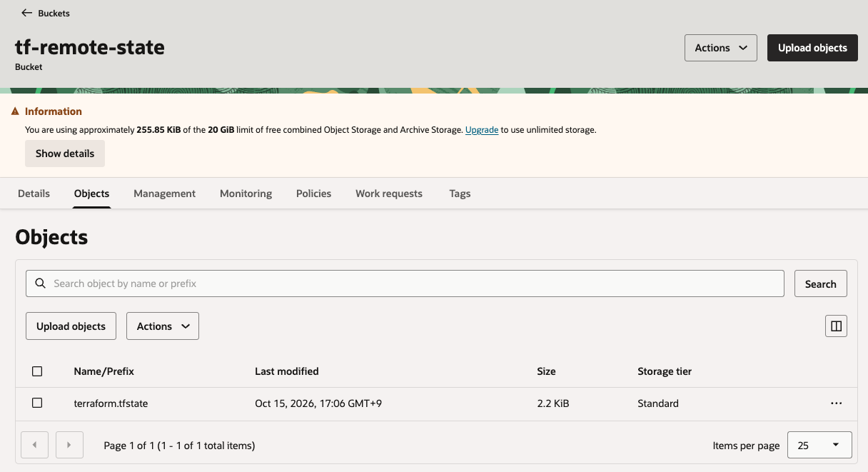Open the Policies tab
868x472 pixels.
(314, 194)
